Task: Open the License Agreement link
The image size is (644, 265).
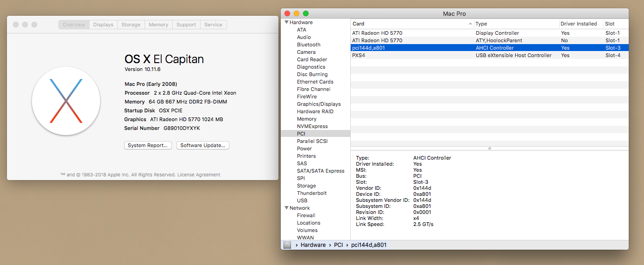Action: pyautogui.click(x=199, y=175)
